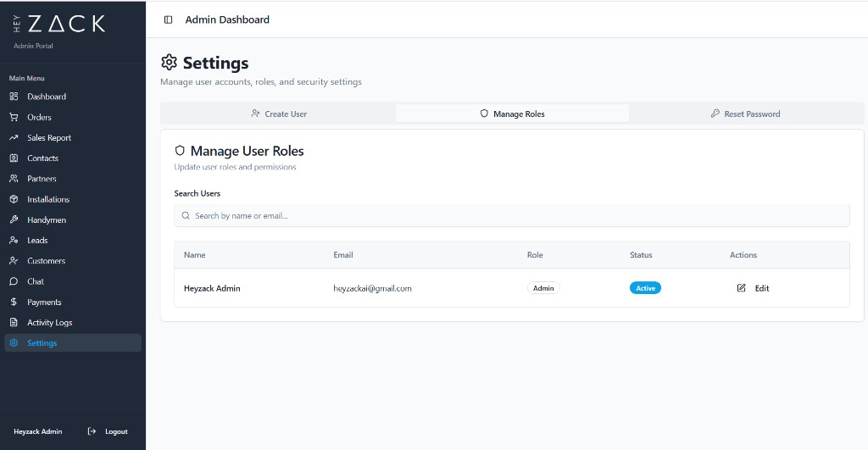Screen dimensions: 868x450
Task: Click the shield icon beside Manage User Roles
Action: pos(180,151)
